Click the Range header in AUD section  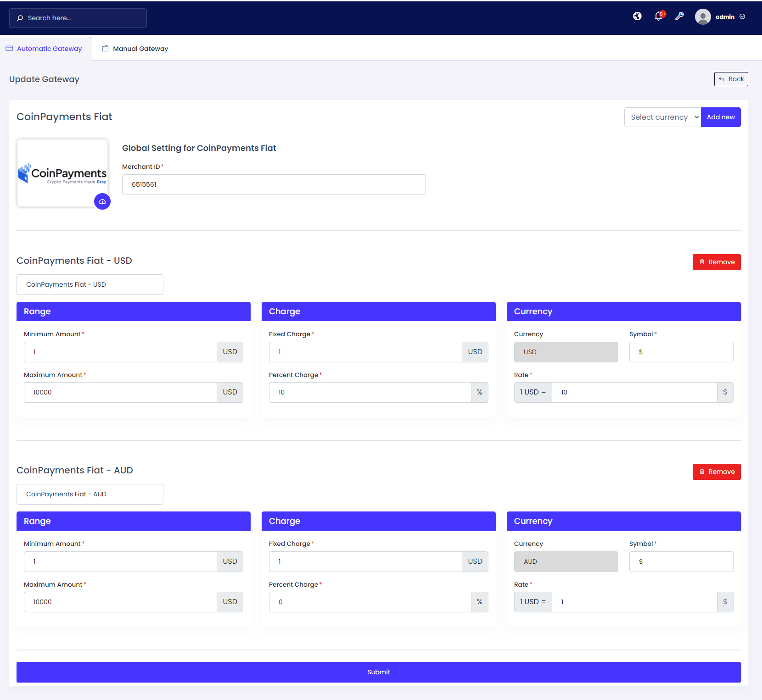tap(134, 521)
